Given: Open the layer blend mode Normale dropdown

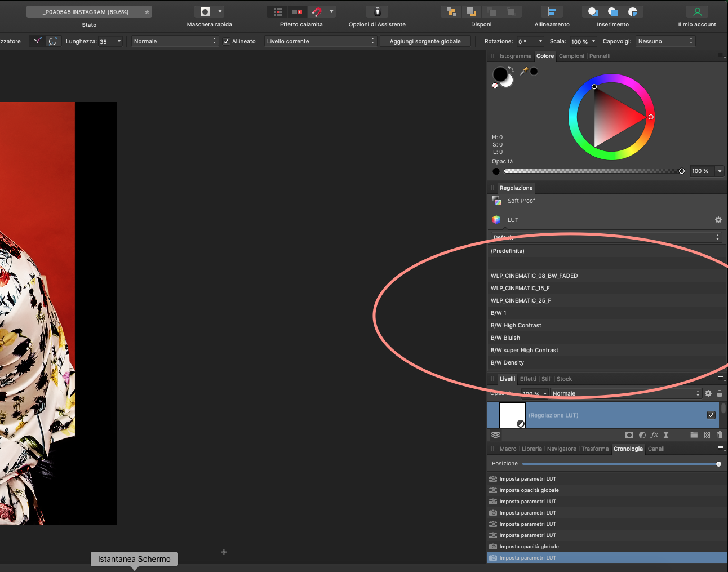Looking at the screenshot, I should 625,393.
